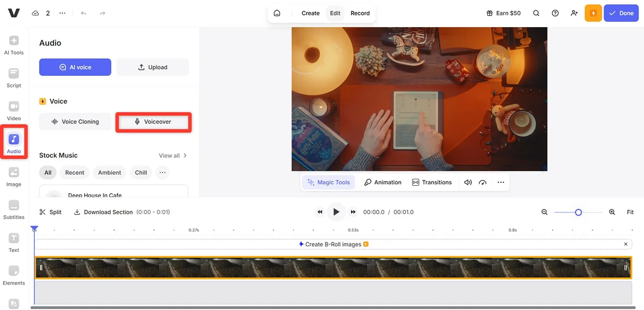This screenshot has width=644, height=310.
Task: Click the timeline zoom slider handle
Action: click(x=578, y=212)
